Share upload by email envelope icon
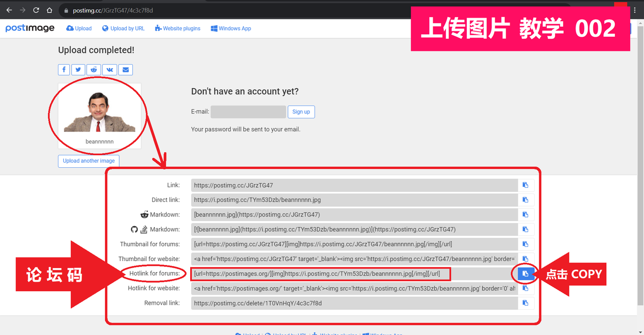 (126, 70)
